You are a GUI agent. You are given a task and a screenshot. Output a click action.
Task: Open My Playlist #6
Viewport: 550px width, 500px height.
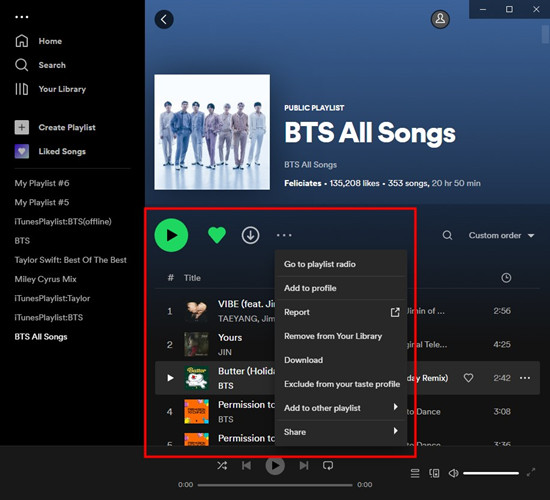(x=42, y=183)
